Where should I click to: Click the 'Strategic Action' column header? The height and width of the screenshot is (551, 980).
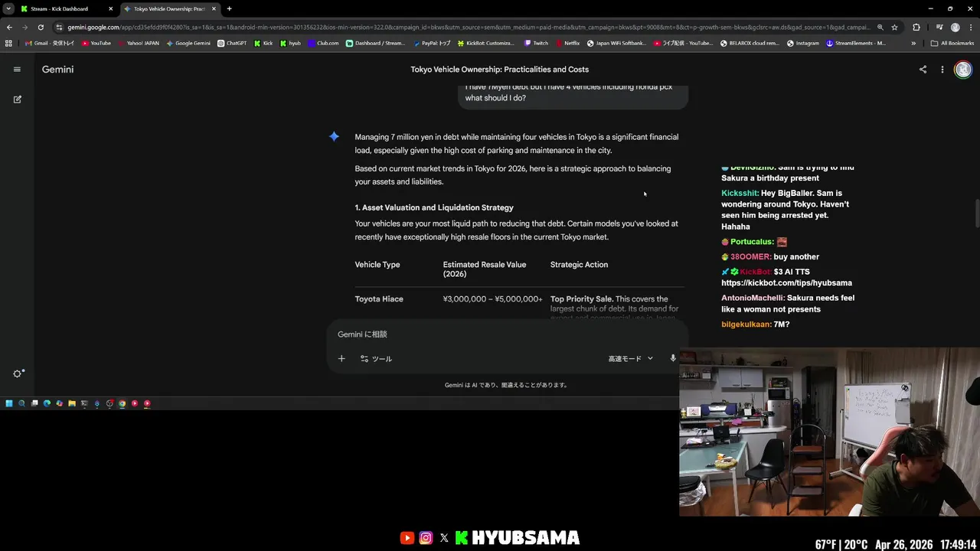[579, 265]
